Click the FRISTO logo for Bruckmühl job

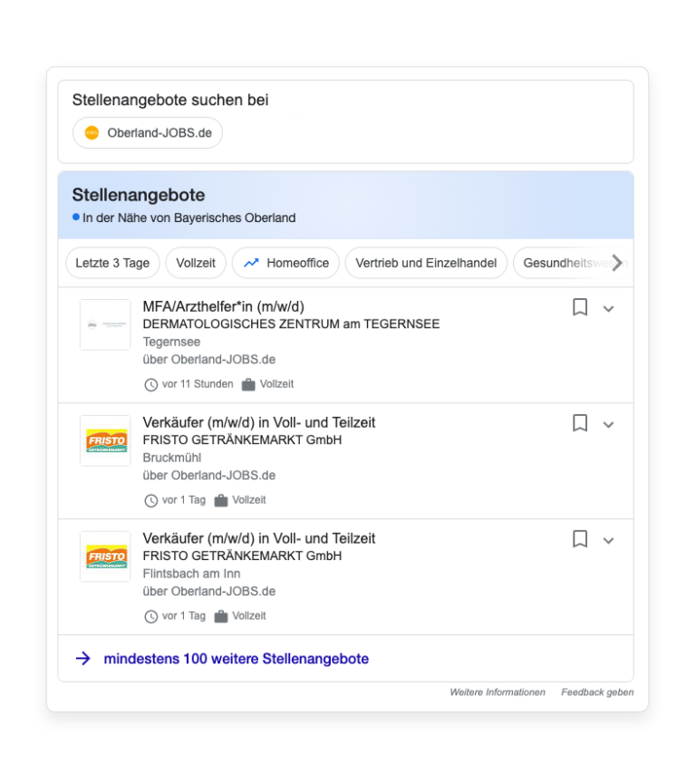click(x=105, y=440)
